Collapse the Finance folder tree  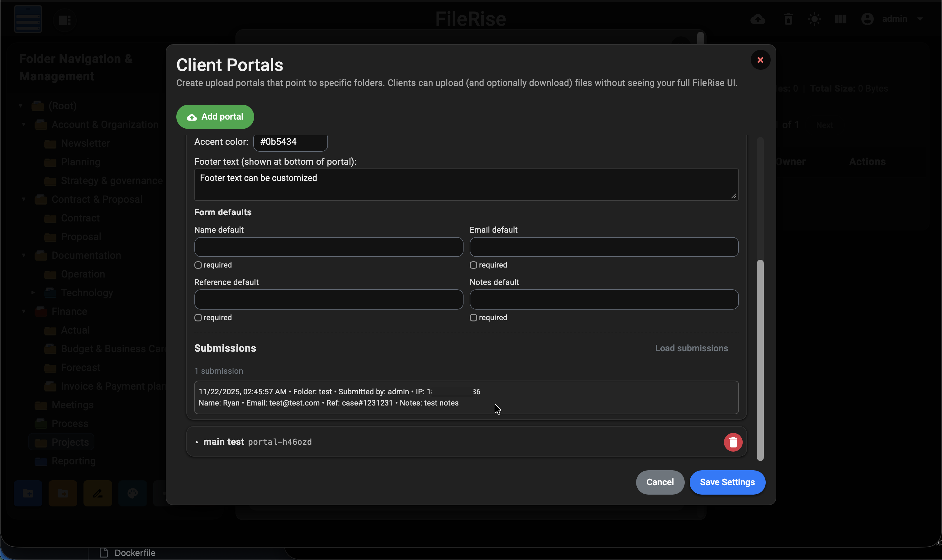pyautogui.click(x=24, y=311)
